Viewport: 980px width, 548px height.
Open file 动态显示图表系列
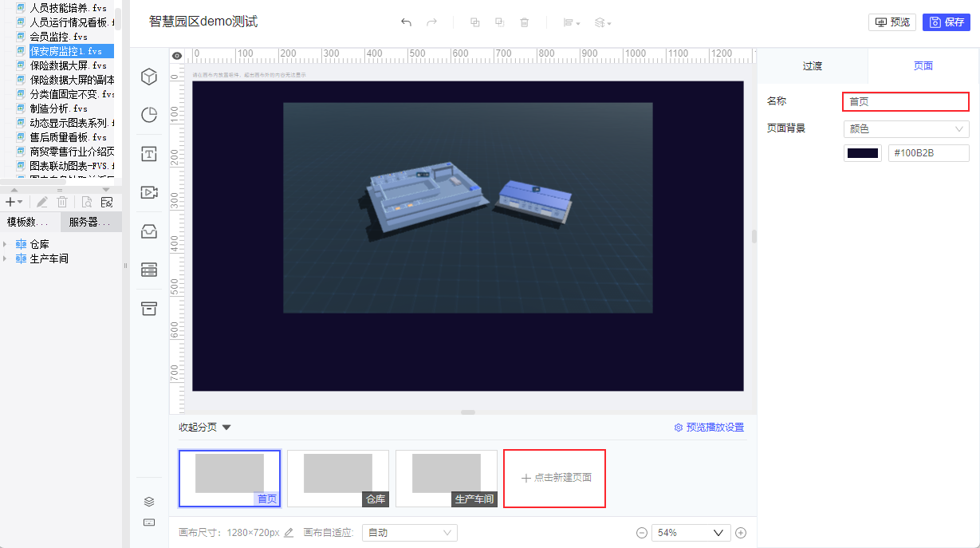pyautogui.click(x=72, y=123)
